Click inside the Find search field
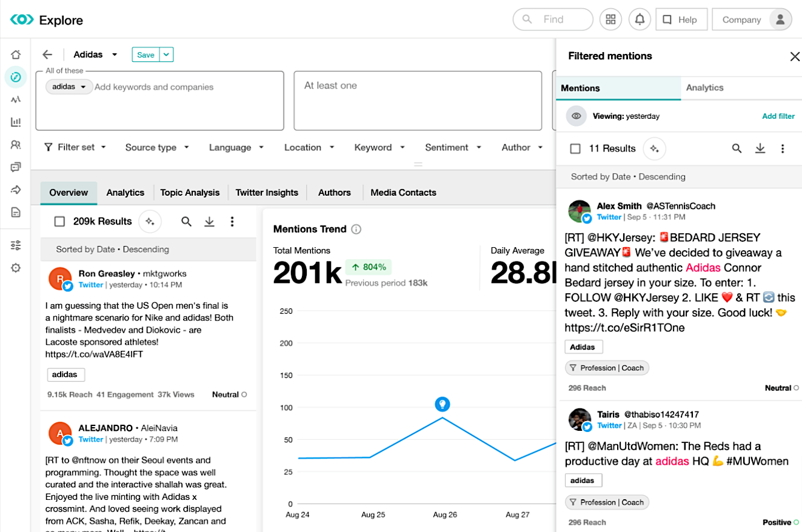Viewport: 802px width, 532px height. pyautogui.click(x=552, y=19)
